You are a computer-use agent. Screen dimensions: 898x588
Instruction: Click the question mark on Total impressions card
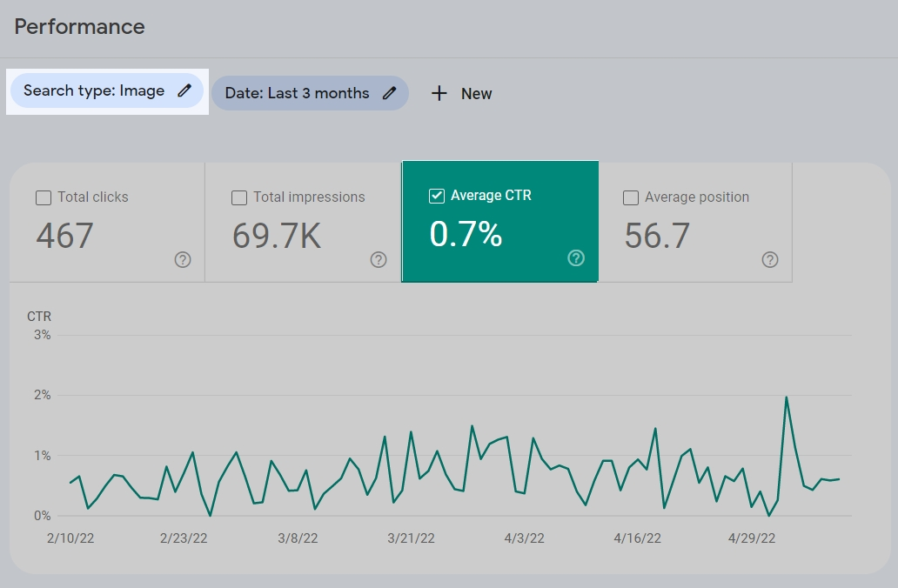coord(379,259)
